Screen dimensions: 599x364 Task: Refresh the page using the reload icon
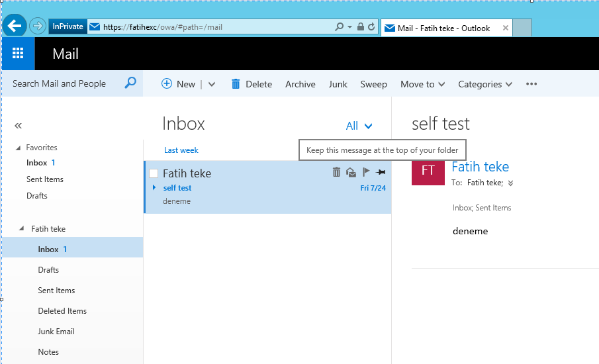(371, 26)
